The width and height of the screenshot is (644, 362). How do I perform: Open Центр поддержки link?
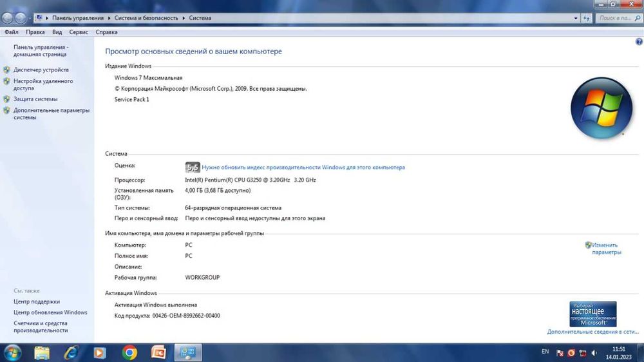point(37,301)
